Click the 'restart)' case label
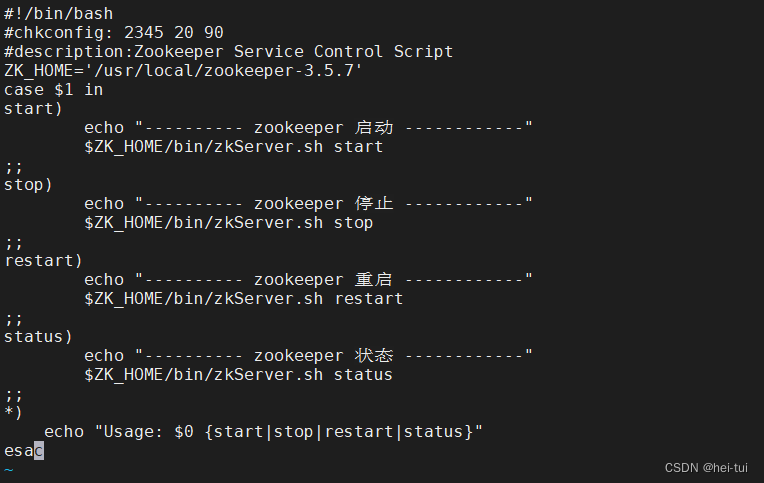This screenshot has height=483, width=764. pyautogui.click(x=43, y=261)
